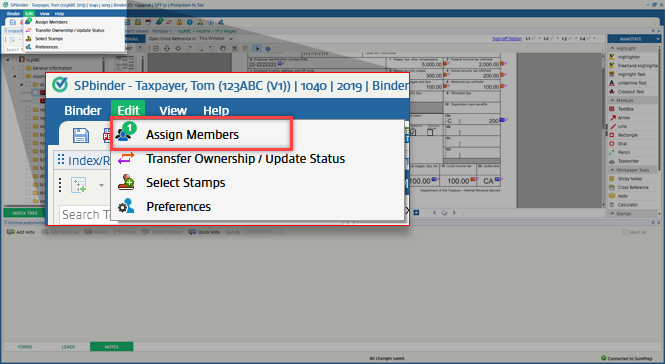This screenshot has width=665, height=364.
Task: Switch to the NOTES tab
Action: pos(112,347)
